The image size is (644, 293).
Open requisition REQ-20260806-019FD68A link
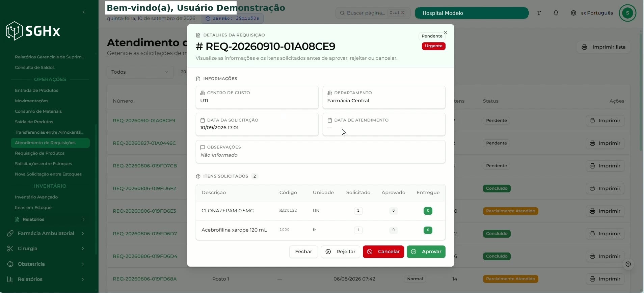(x=144, y=279)
